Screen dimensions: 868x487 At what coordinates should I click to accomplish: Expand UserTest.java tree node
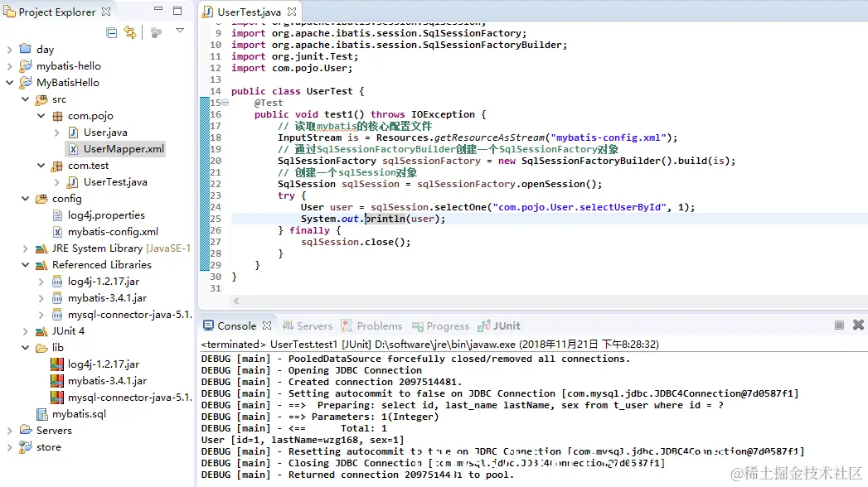[x=57, y=182]
